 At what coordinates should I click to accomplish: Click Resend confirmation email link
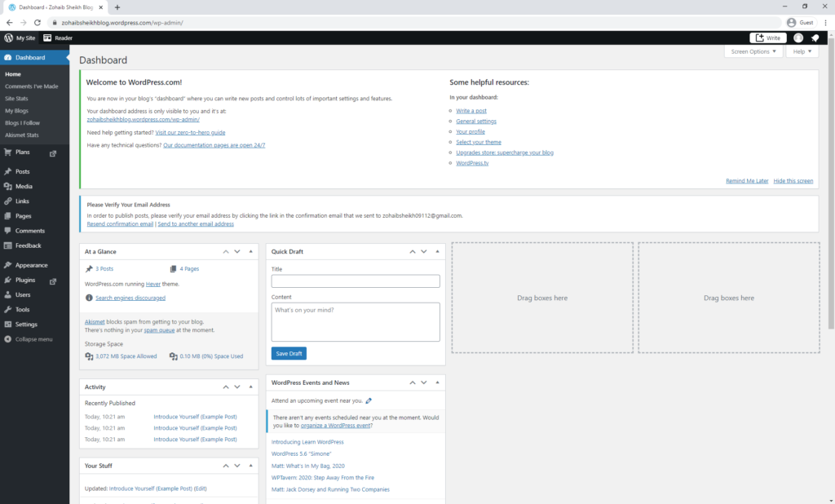point(120,224)
